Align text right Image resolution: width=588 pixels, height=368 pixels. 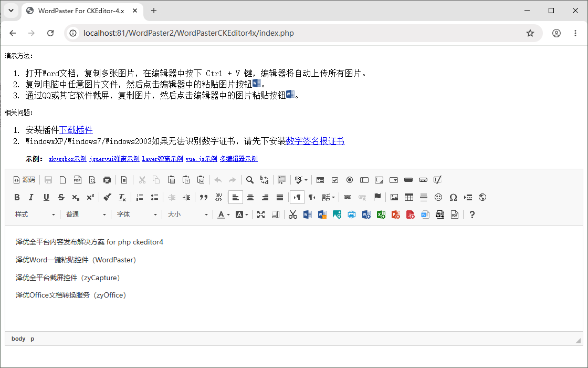[x=265, y=197]
